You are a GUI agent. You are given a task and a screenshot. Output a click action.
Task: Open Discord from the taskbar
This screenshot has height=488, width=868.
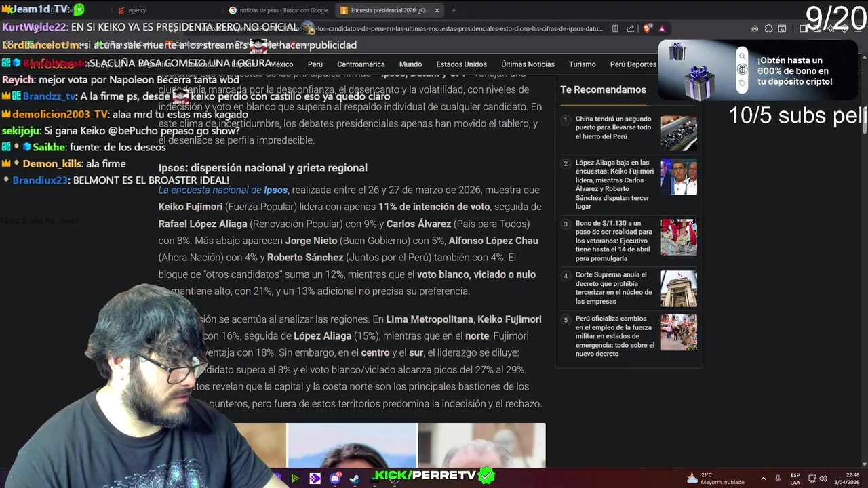click(335, 479)
